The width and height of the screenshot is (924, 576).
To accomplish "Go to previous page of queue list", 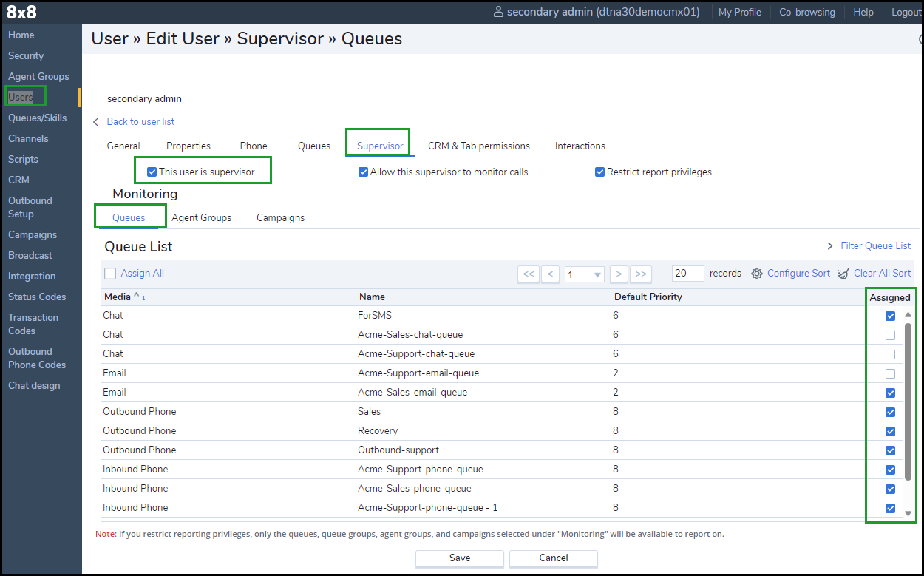I will point(550,274).
